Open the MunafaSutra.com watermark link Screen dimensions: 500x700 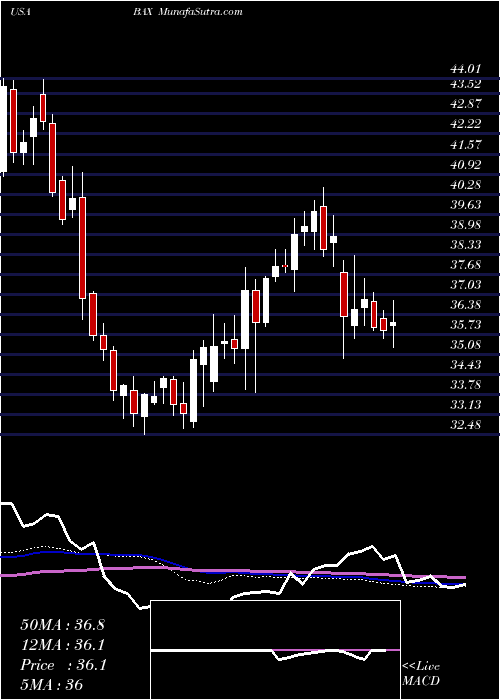(x=200, y=12)
